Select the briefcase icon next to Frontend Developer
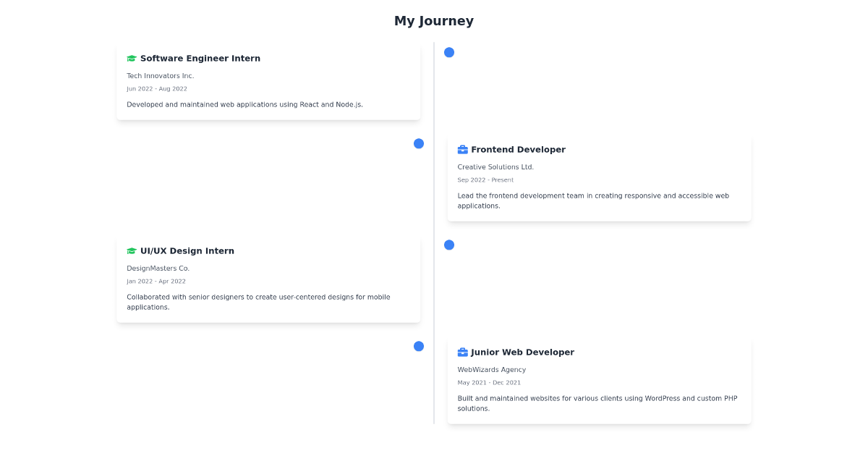This screenshot has width=868, height=456. pos(462,149)
